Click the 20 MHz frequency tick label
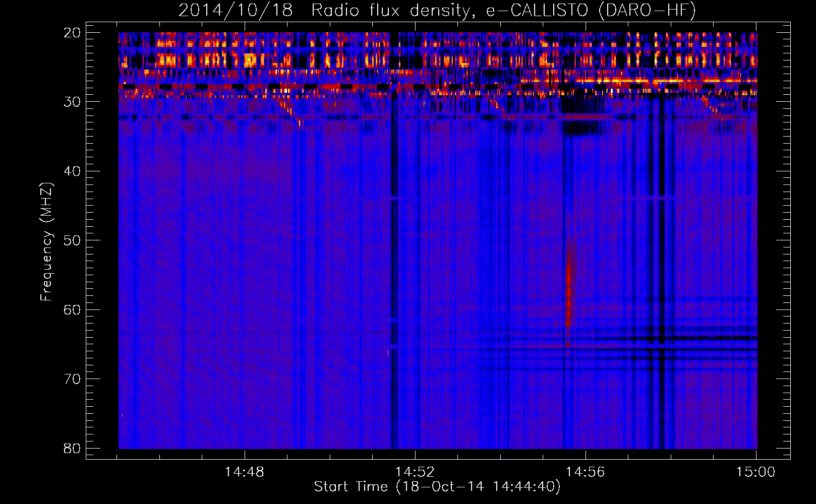The image size is (816, 504). click(72, 33)
